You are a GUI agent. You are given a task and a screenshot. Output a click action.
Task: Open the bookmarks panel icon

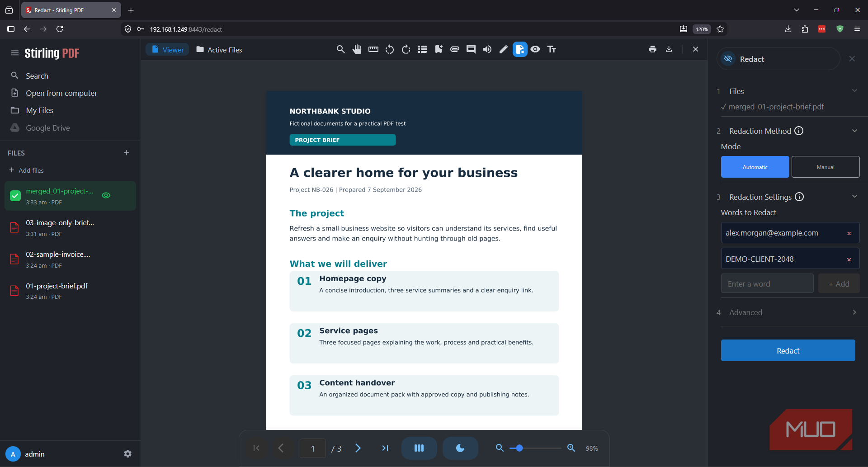pyautogui.click(x=439, y=49)
